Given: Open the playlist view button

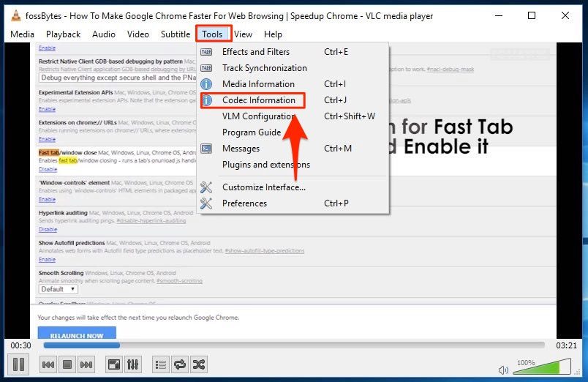Looking at the screenshot, I should [161, 364].
